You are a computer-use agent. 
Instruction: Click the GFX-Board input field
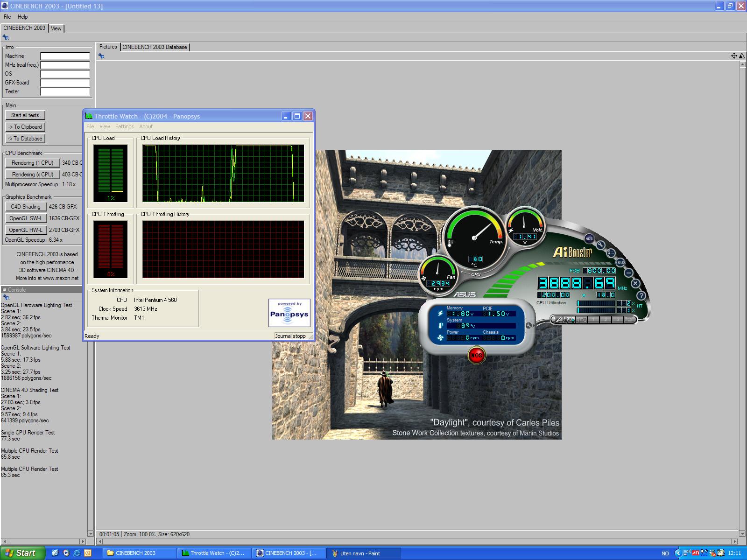click(65, 83)
